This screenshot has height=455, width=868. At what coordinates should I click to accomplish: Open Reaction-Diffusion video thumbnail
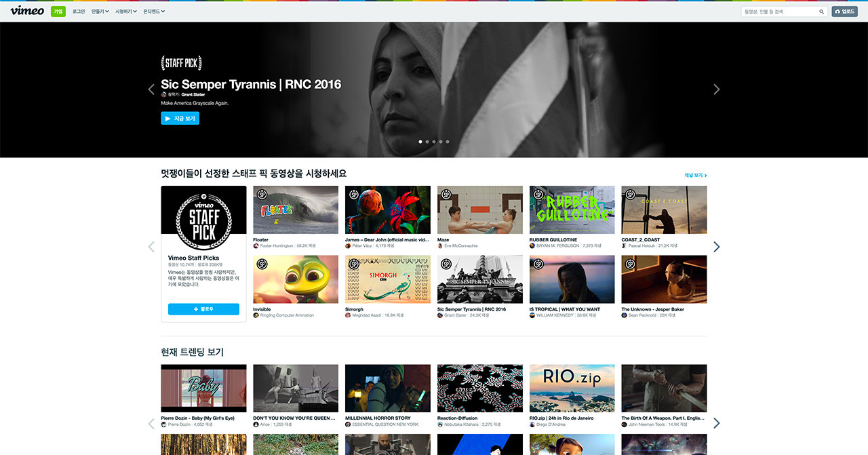(480, 389)
